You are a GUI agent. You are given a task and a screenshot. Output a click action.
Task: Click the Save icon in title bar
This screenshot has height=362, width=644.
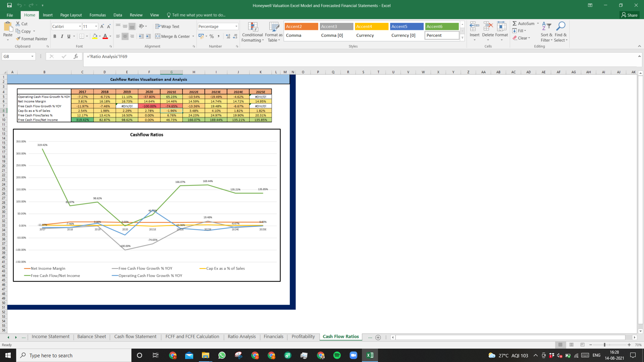point(9,5)
